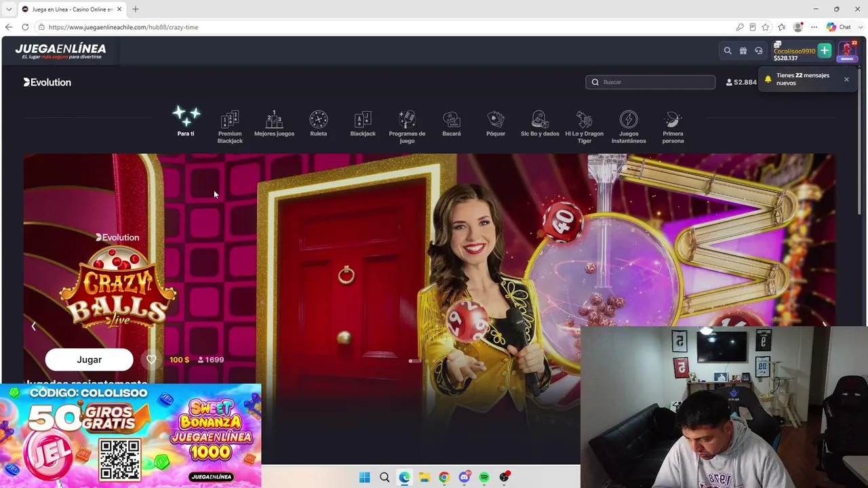Click the browser back arrow

(x=9, y=27)
